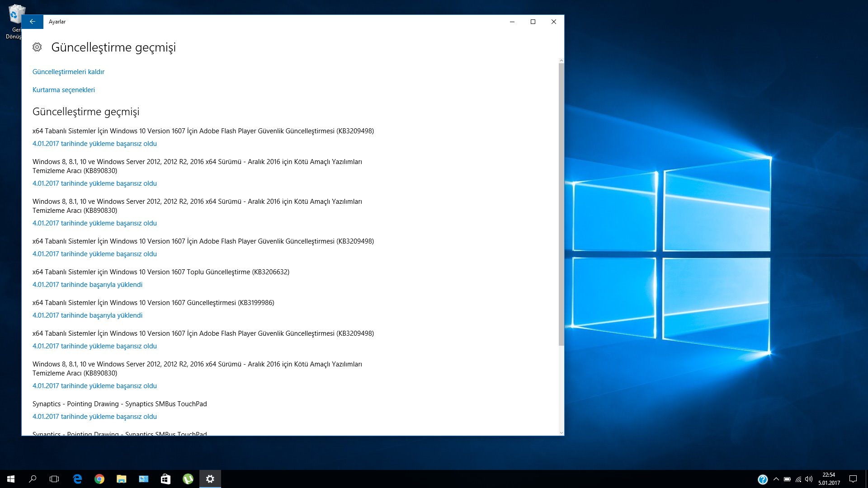The height and width of the screenshot is (488, 868).
Task: Show hidden system tray icons
Action: tap(776, 479)
